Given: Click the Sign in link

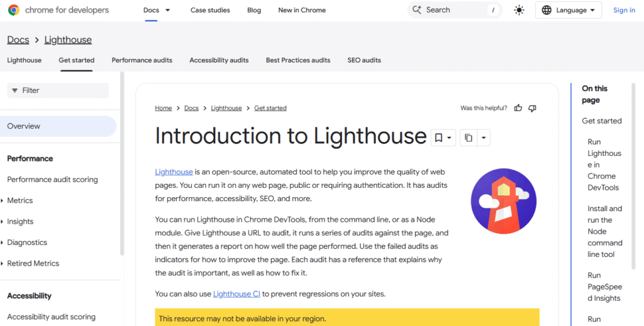Looking at the screenshot, I should (625, 10).
